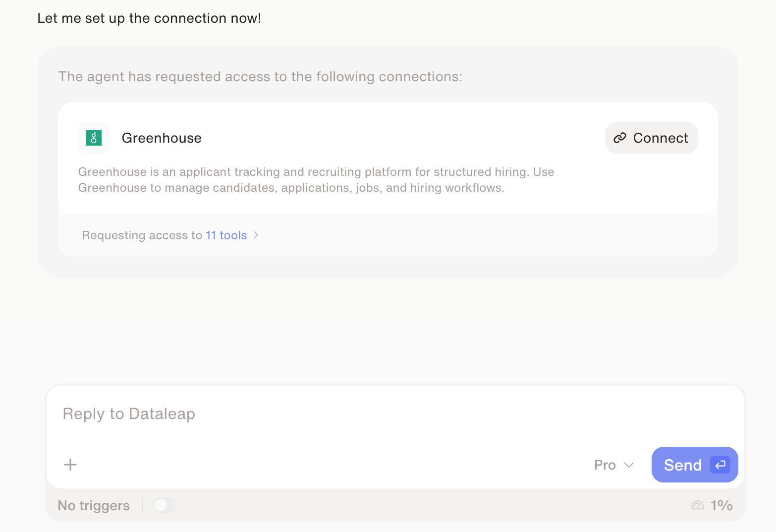Click the plus icon to attach content
Viewport: 776px width, 532px height.
(x=70, y=465)
